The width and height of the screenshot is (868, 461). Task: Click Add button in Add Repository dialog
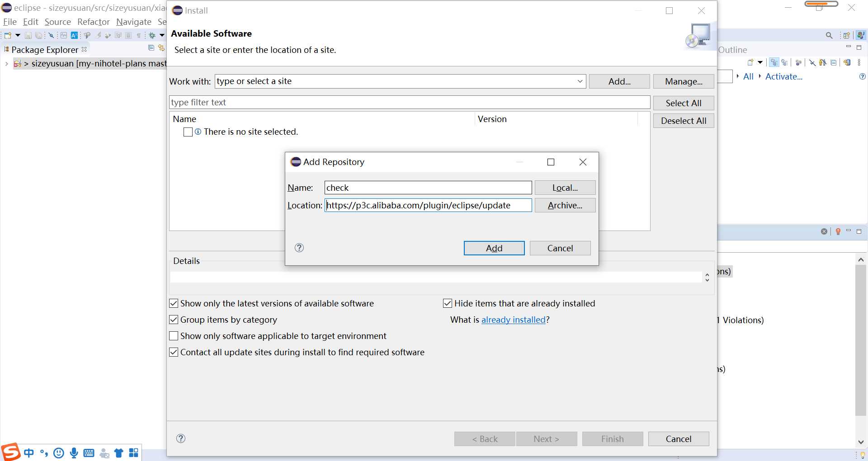(494, 248)
